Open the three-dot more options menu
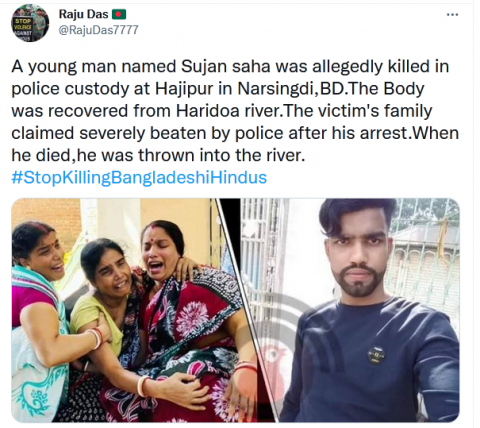Screen dimensions: 480x428 pos(452,14)
